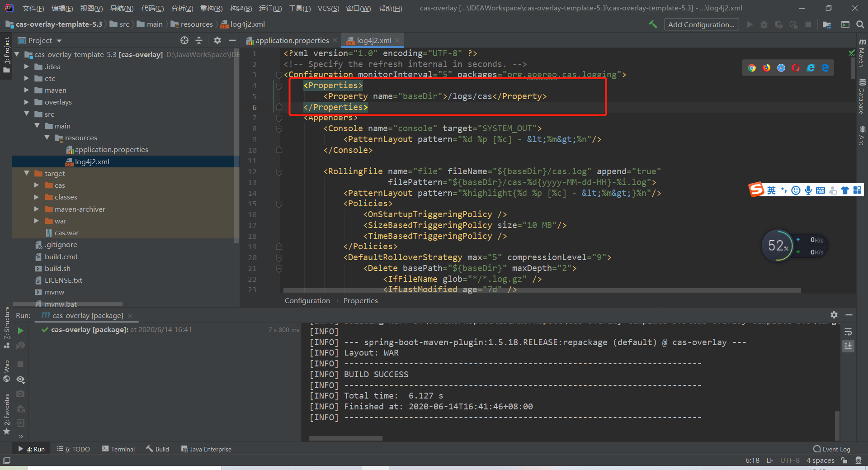
Task: Open Java Enterprise tool window
Action: pos(206,449)
